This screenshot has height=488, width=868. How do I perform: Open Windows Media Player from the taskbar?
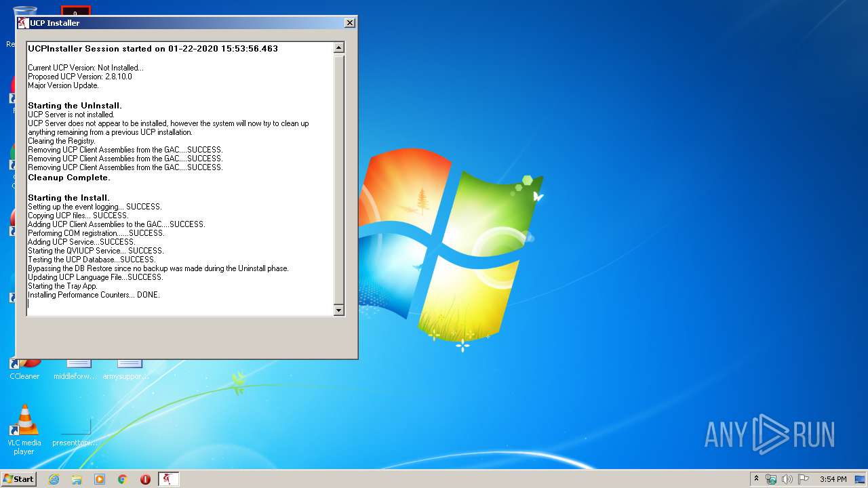(x=100, y=479)
